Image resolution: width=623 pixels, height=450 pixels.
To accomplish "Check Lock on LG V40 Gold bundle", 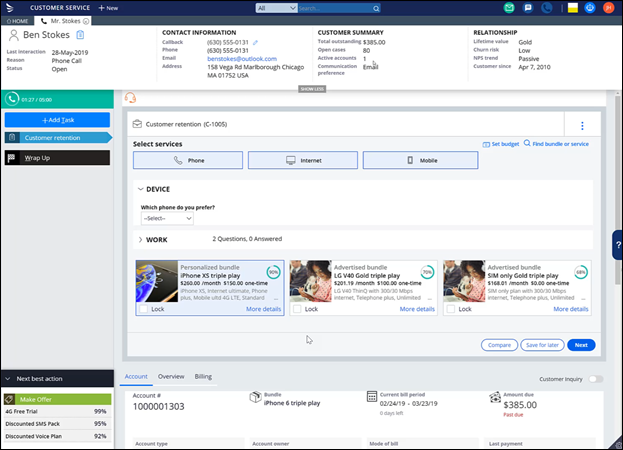I will (x=297, y=310).
